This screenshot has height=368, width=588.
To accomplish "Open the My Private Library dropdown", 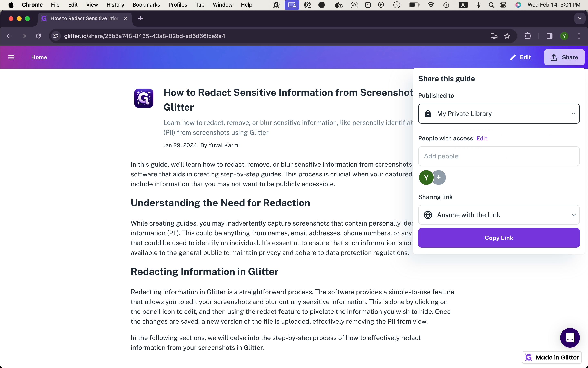I will pyautogui.click(x=499, y=114).
